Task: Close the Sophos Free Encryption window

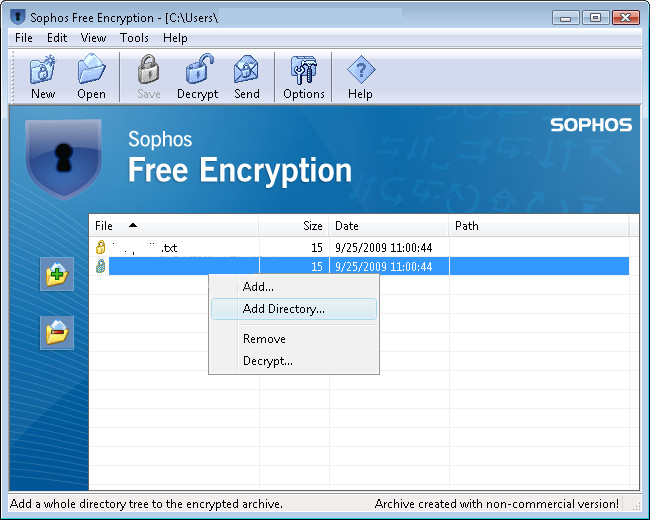Action: pos(626,18)
